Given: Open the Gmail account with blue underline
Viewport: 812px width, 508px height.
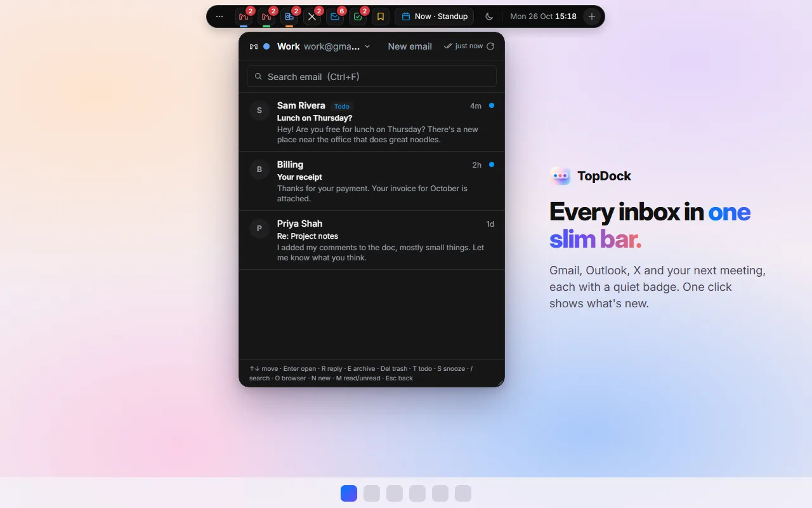Looking at the screenshot, I should click(244, 17).
